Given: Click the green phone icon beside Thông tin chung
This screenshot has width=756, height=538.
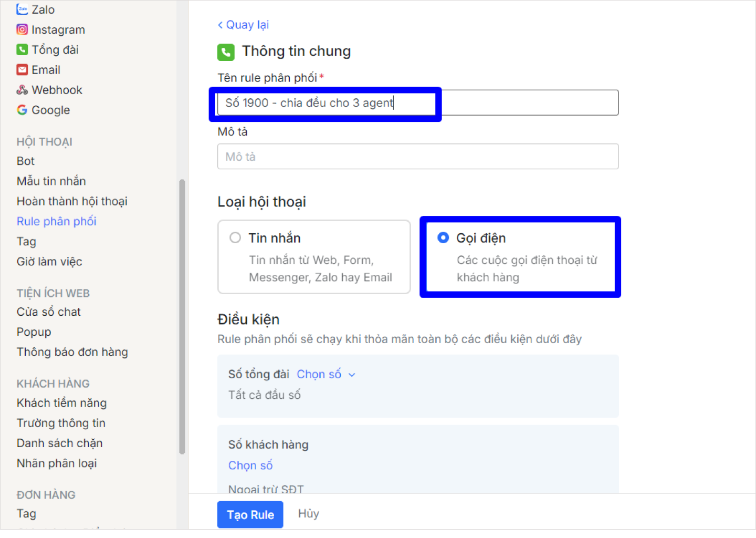Looking at the screenshot, I should click(226, 52).
